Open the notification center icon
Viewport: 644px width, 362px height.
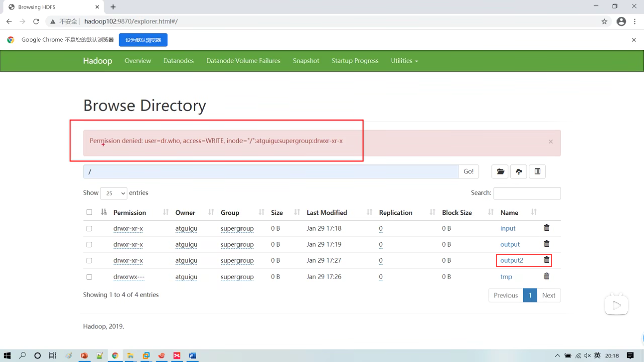click(x=630, y=356)
